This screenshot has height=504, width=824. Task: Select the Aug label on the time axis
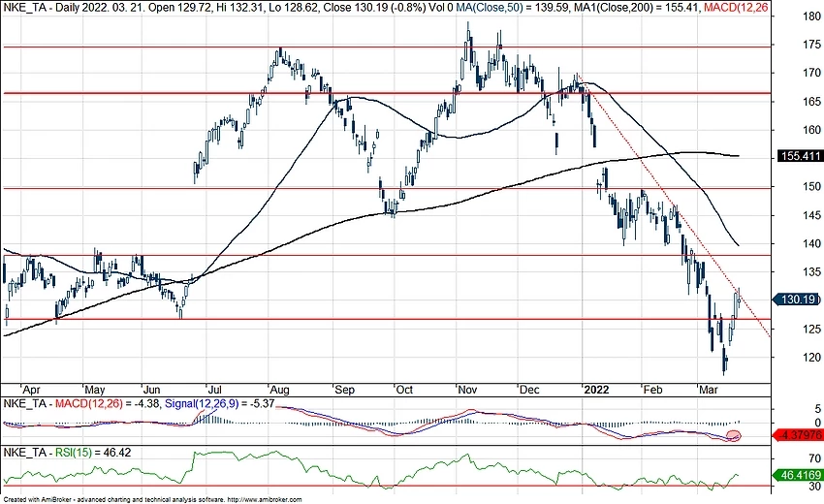[x=279, y=390]
